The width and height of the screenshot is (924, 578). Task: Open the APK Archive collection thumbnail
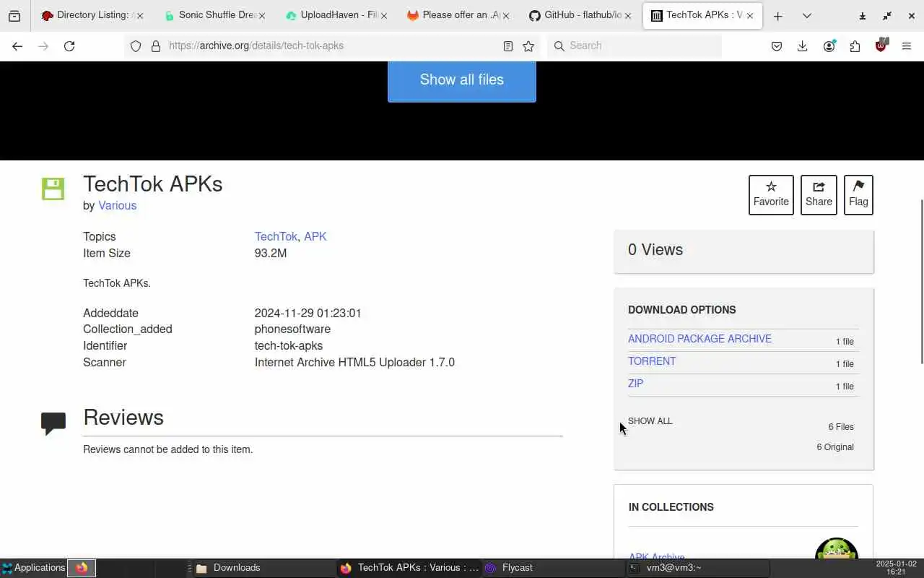tap(837, 548)
